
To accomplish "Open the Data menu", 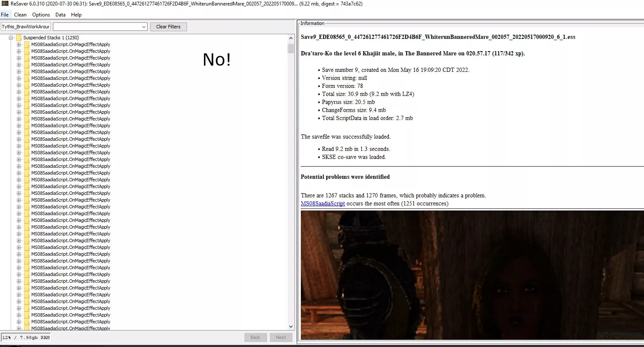I will (61, 14).
